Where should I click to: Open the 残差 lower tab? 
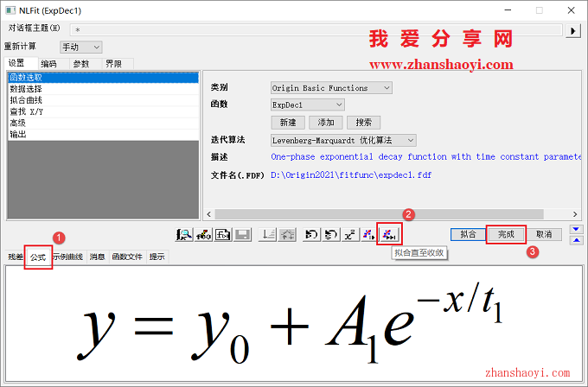point(16,257)
